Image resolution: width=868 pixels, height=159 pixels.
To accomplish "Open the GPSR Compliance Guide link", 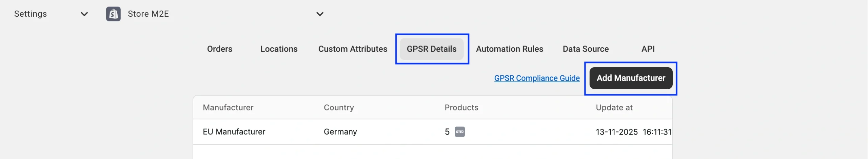I will pyautogui.click(x=537, y=78).
